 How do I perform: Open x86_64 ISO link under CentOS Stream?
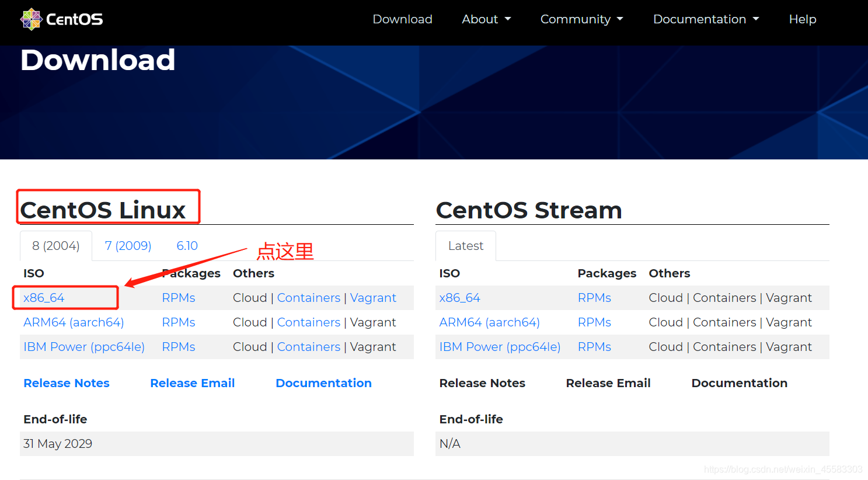pyautogui.click(x=460, y=298)
